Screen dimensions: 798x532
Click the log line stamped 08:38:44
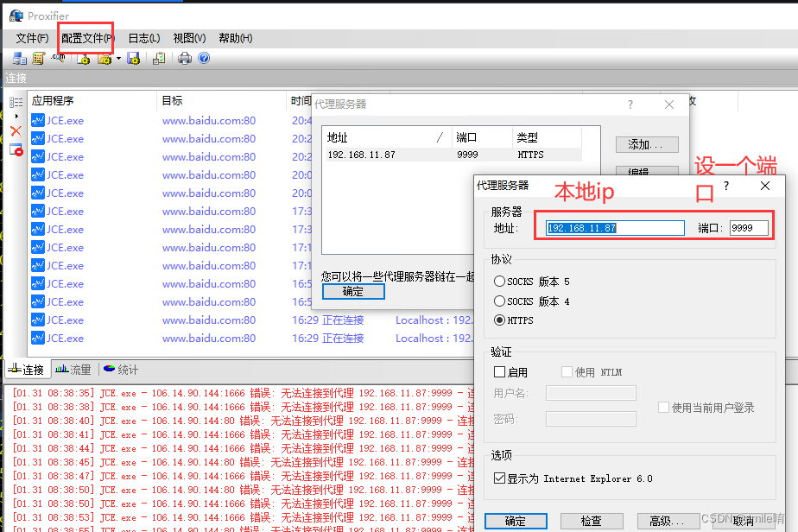244,448
